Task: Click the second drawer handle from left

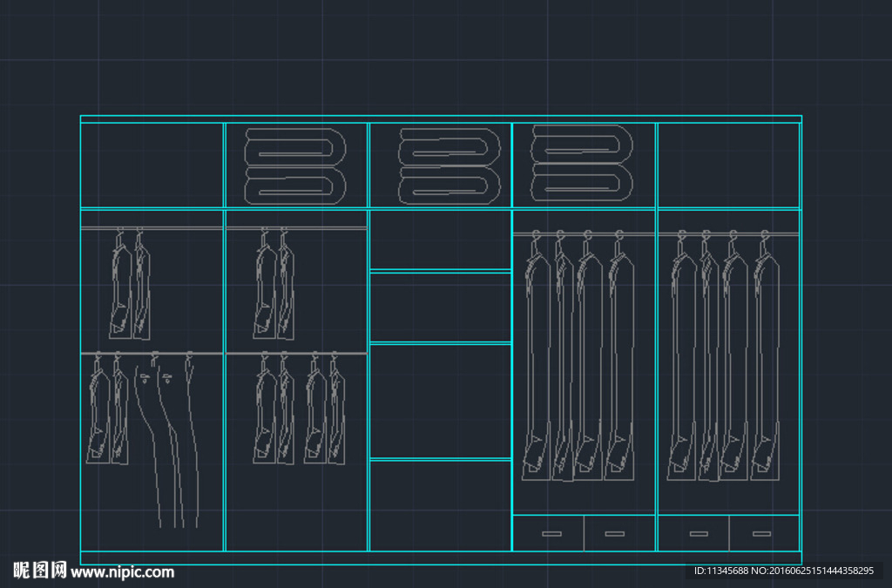Action: pos(615,533)
